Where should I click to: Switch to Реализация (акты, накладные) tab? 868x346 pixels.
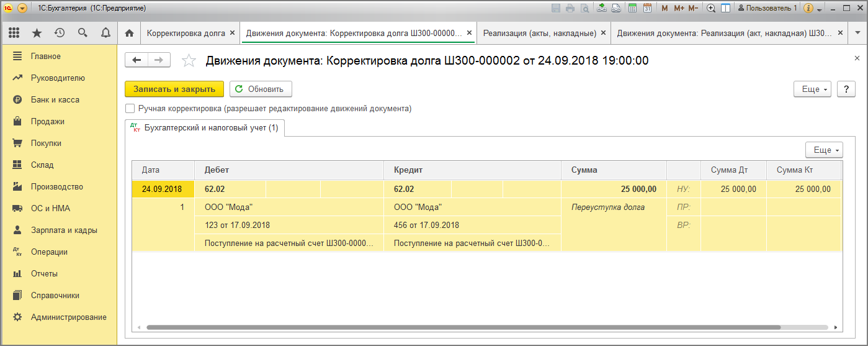tap(539, 33)
